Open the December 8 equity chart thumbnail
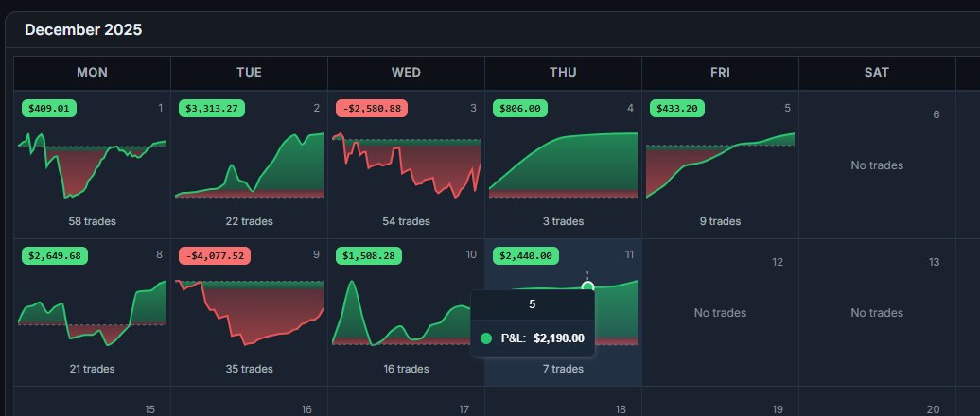Screen dimensions: 980x416 click(93, 312)
